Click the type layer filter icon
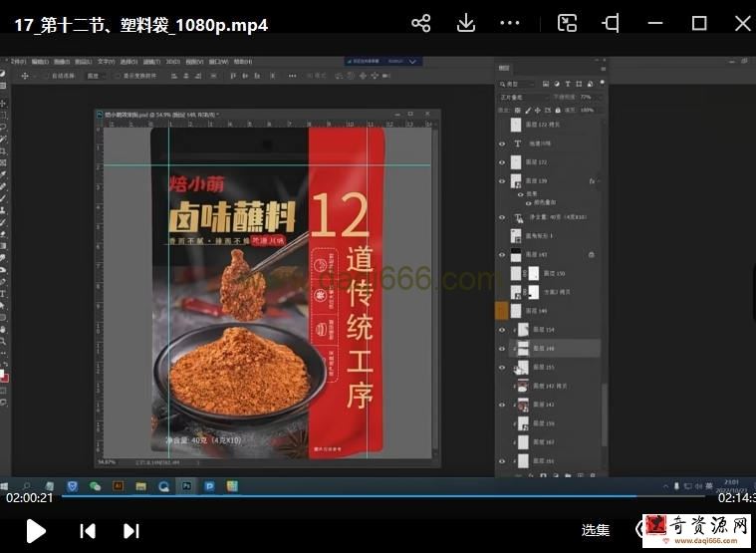 pyautogui.click(x=568, y=84)
